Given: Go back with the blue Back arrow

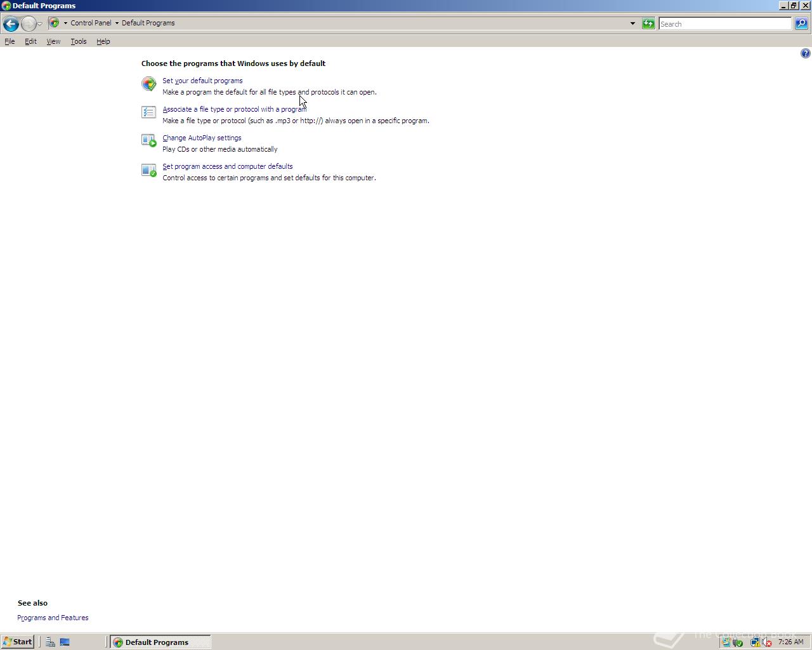Looking at the screenshot, I should tap(10, 24).
